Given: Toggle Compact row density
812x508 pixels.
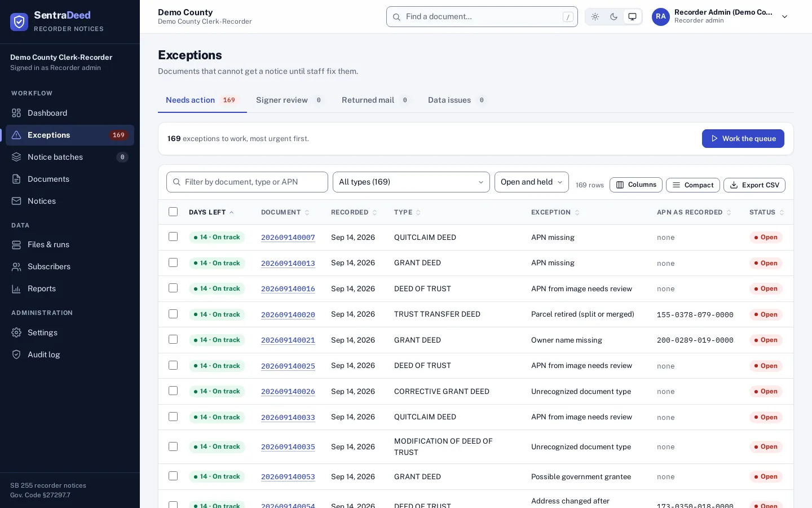Looking at the screenshot, I should click(x=693, y=185).
